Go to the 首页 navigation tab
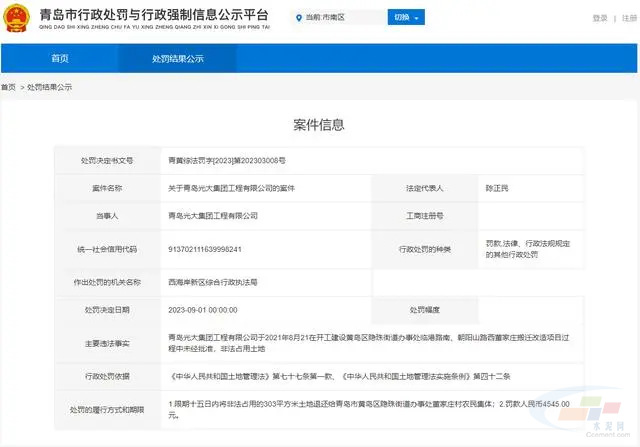The image size is (640, 447). pyautogui.click(x=60, y=58)
